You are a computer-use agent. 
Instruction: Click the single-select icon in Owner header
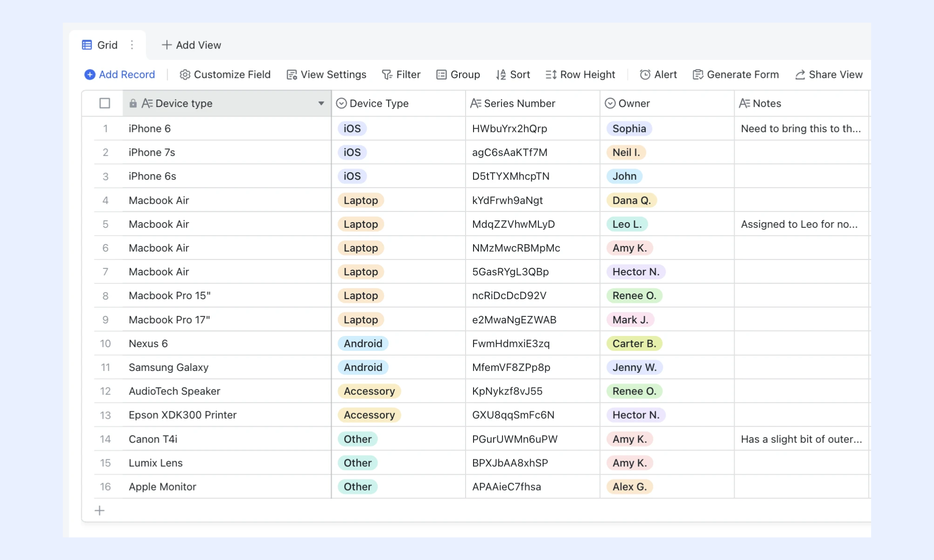coord(610,104)
